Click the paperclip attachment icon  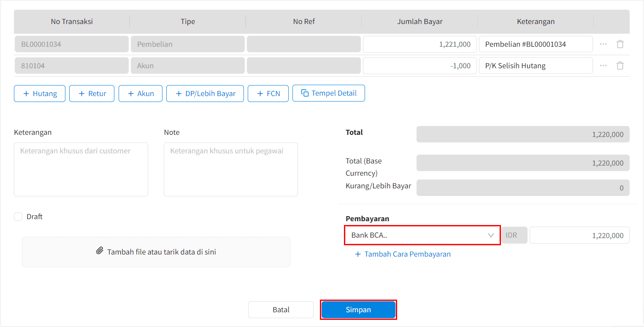click(100, 252)
